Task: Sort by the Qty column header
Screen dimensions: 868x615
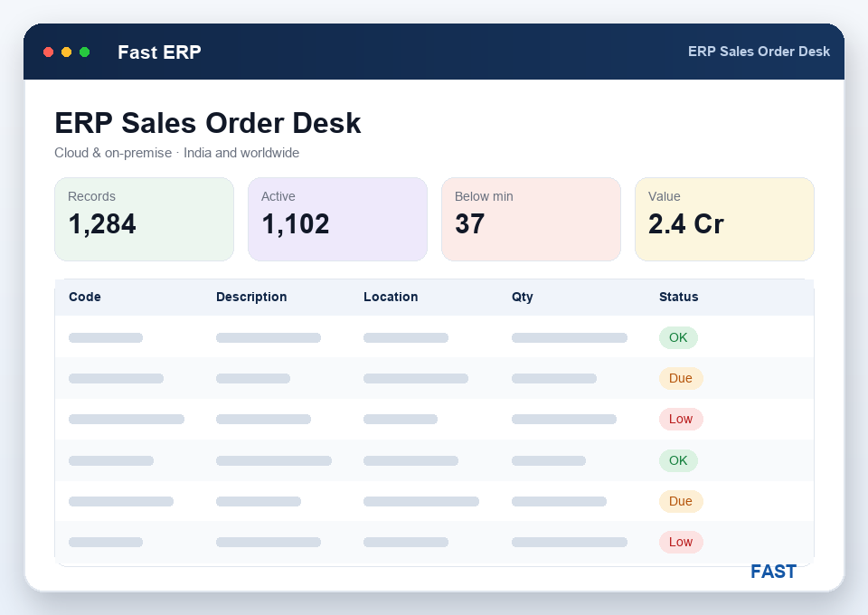Action: point(522,298)
